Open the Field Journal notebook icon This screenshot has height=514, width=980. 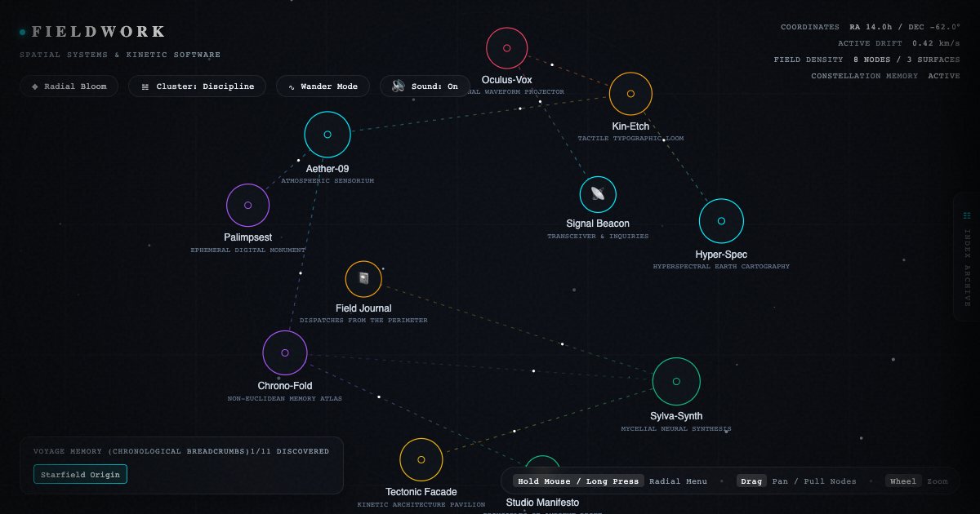coord(363,279)
